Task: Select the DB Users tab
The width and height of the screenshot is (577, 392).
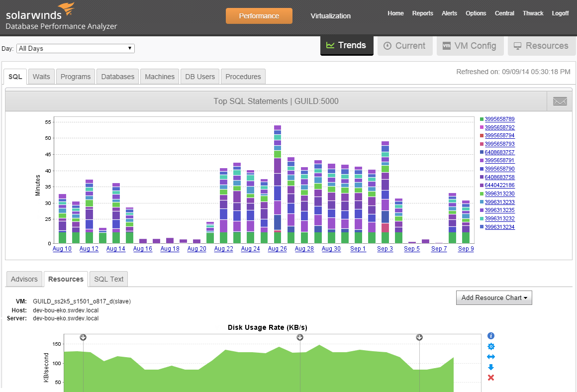Action: coord(200,77)
